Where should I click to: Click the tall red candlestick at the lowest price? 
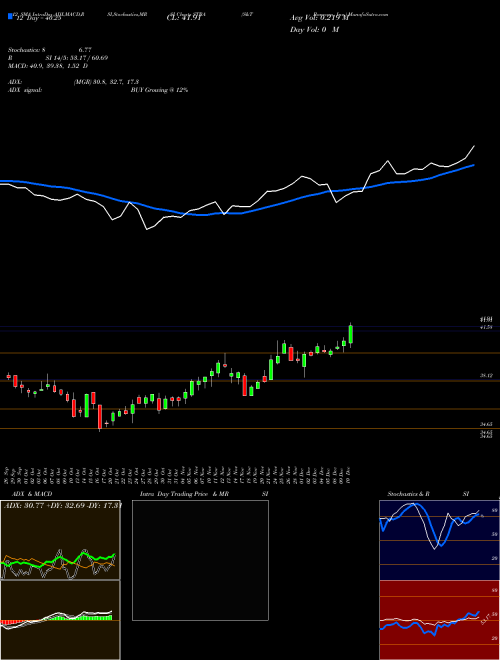point(100,417)
